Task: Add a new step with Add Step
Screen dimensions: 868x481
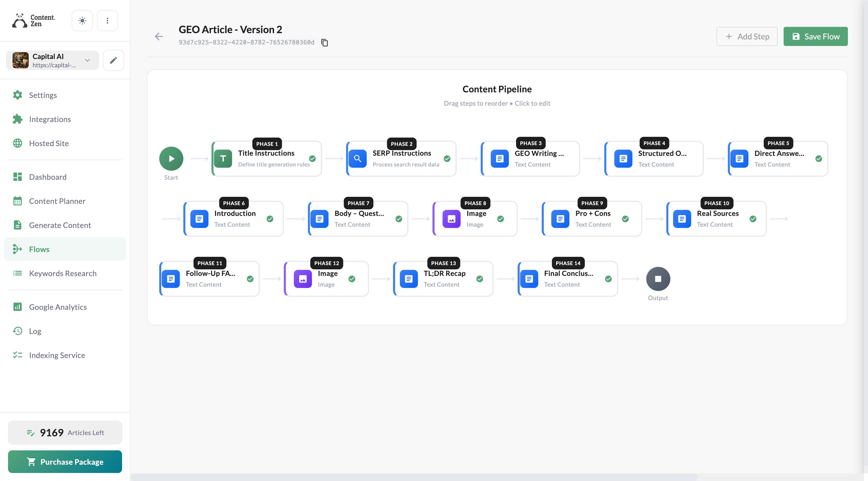Action: click(x=747, y=36)
